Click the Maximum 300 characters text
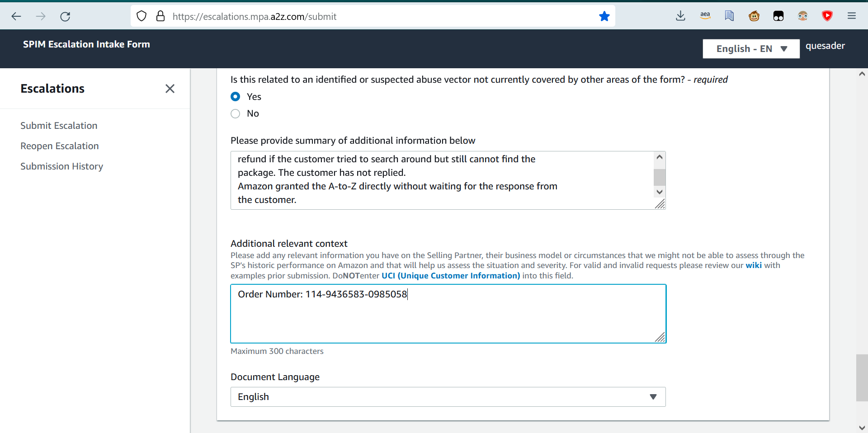Image resolution: width=868 pixels, height=433 pixels. tap(277, 351)
